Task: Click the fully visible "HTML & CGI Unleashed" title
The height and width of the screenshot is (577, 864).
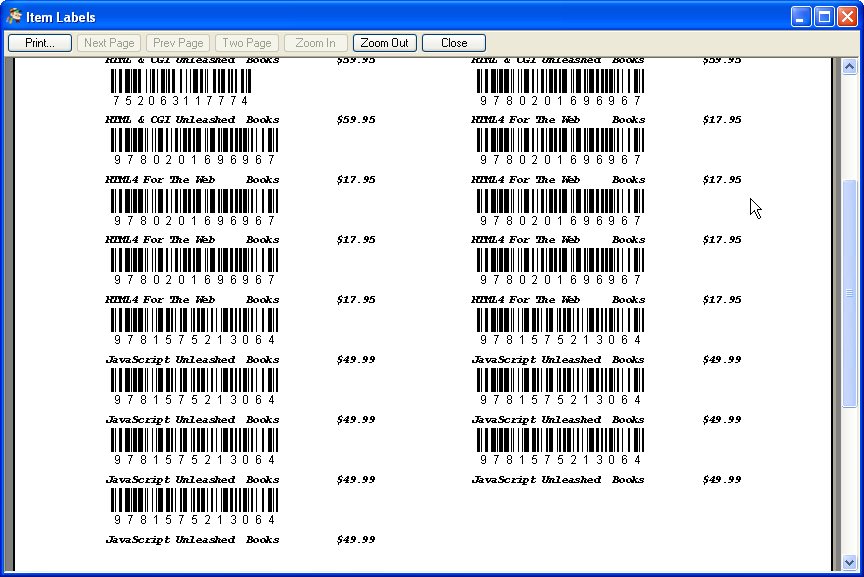Action: pos(170,120)
